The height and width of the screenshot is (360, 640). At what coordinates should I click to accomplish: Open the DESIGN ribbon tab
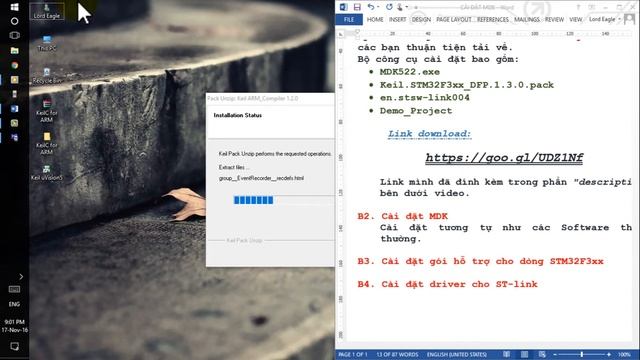(421, 20)
